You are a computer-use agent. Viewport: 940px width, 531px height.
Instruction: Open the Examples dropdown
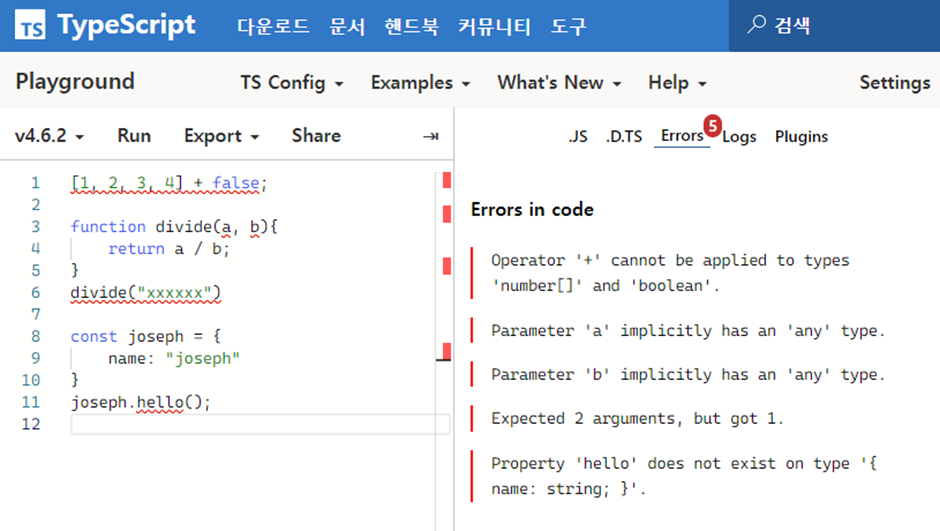[x=420, y=83]
